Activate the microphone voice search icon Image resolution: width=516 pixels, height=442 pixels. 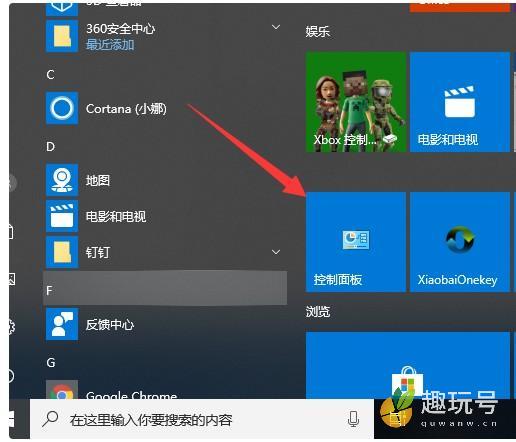pyautogui.click(x=353, y=419)
